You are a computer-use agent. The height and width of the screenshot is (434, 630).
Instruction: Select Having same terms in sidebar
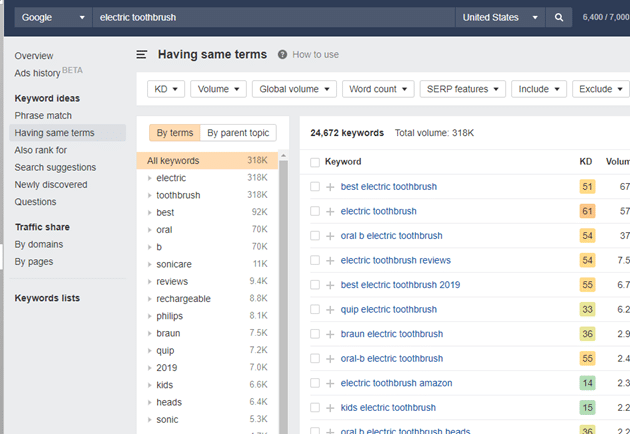(68, 133)
